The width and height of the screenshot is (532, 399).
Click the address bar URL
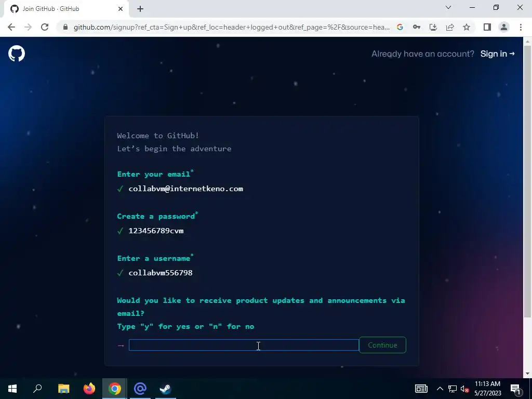pos(231,27)
